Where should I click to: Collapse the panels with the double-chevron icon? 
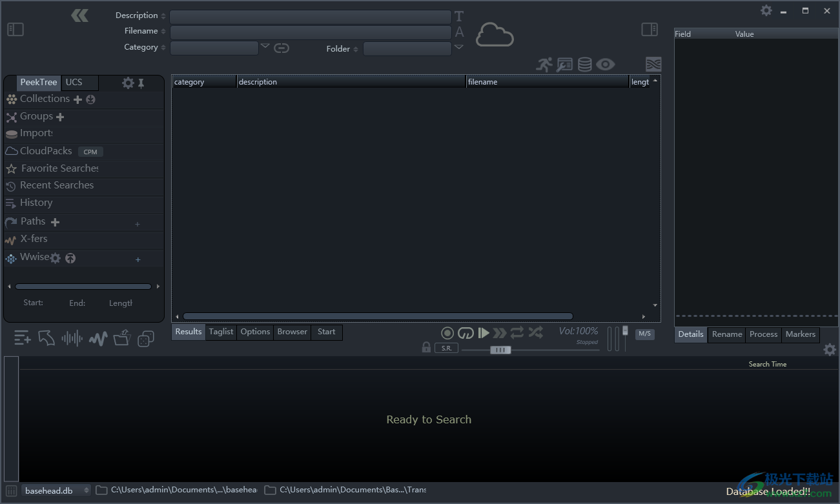[80, 15]
